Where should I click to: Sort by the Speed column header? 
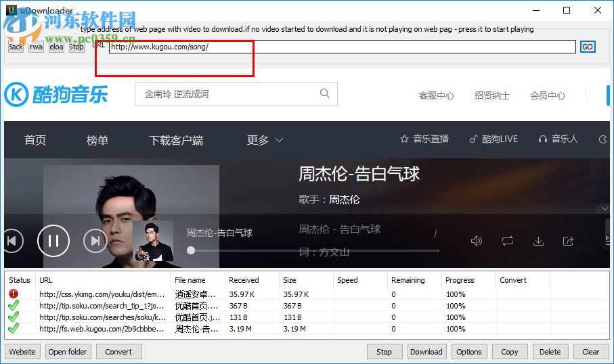pos(361,280)
